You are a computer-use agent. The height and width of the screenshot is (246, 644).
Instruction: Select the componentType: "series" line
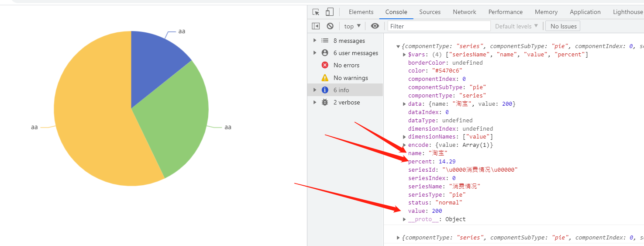447,96
